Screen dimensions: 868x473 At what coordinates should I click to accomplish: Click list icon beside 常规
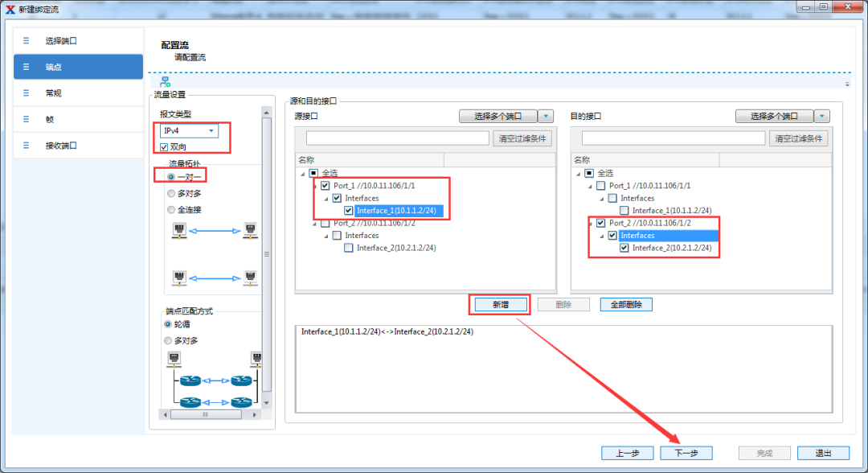point(26,93)
